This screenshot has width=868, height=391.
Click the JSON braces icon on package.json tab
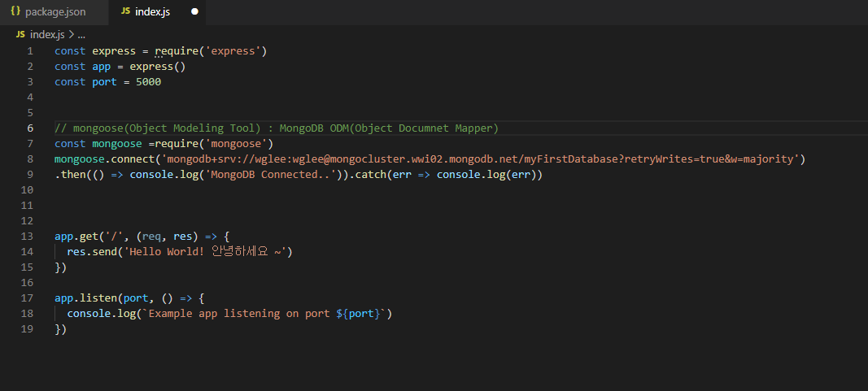(15, 11)
